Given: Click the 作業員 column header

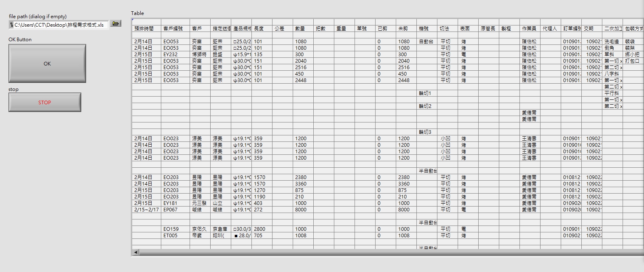Looking at the screenshot, I should click(530, 29).
